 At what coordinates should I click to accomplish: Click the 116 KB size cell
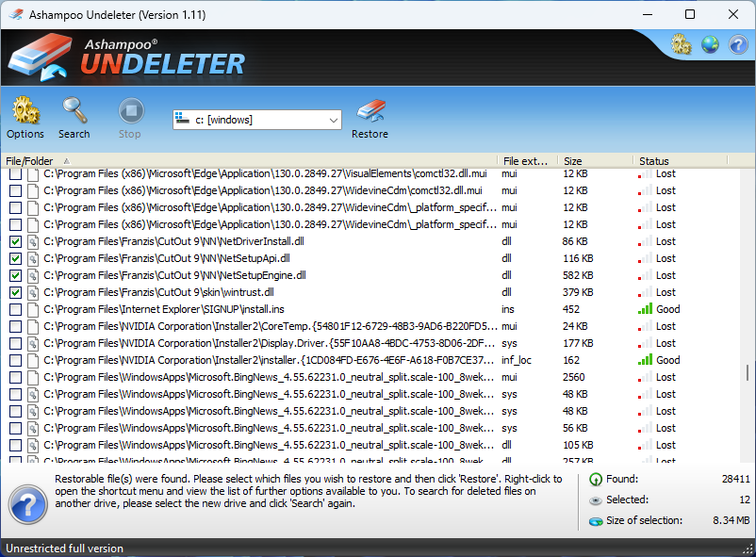(x=578, y=258)
